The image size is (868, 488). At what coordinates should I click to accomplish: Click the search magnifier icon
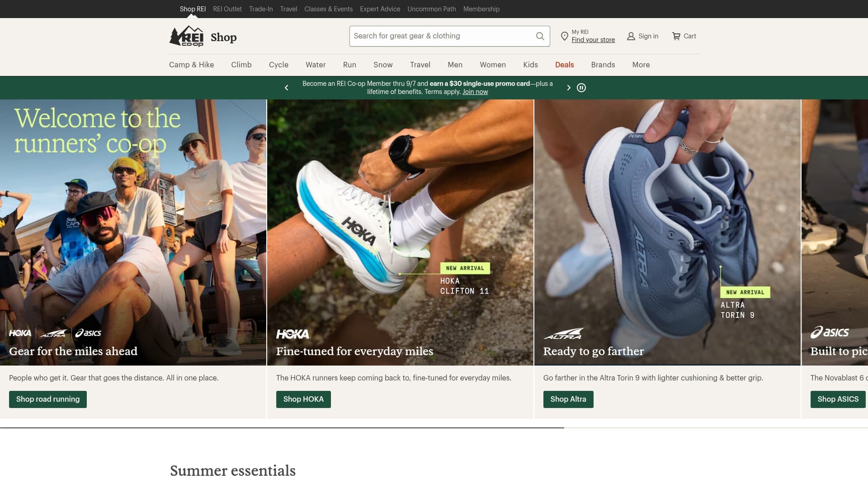point(540,36)
